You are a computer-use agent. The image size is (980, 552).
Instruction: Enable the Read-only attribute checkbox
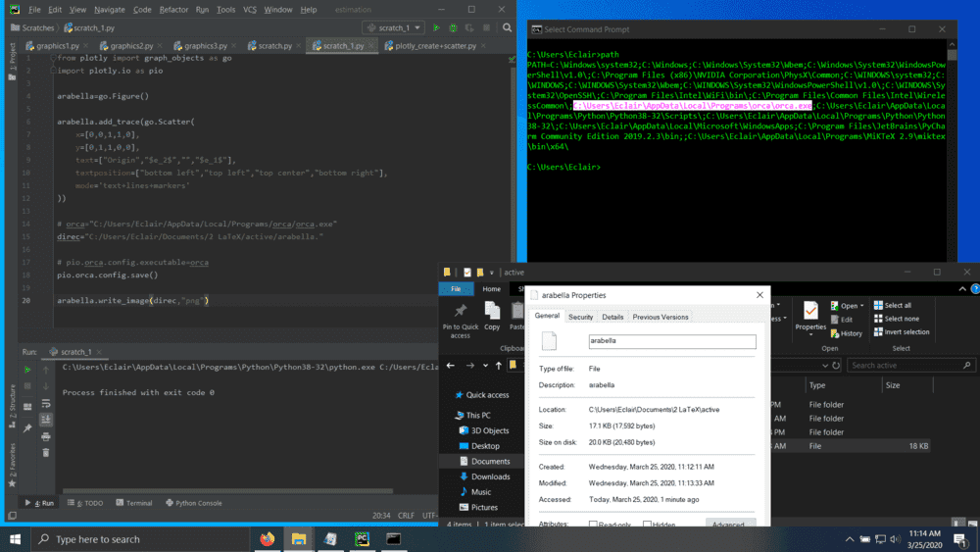coord(594,526)
